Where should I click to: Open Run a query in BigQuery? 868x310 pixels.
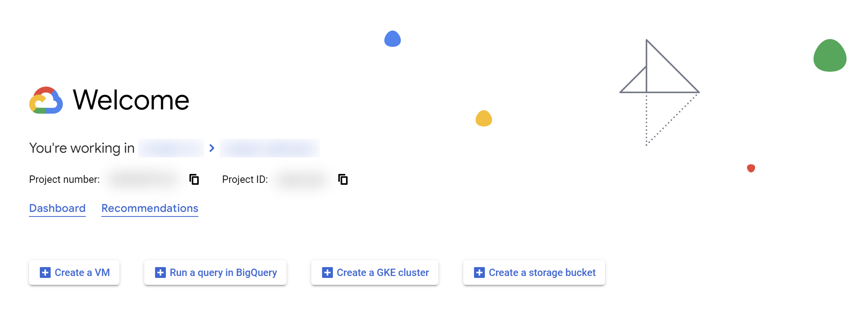pyautogui.click(x=215, y=272)
